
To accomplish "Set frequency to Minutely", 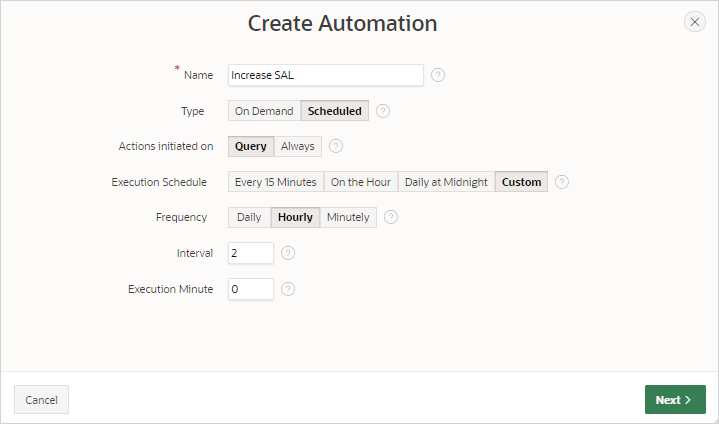I will [x=348, y=217].
